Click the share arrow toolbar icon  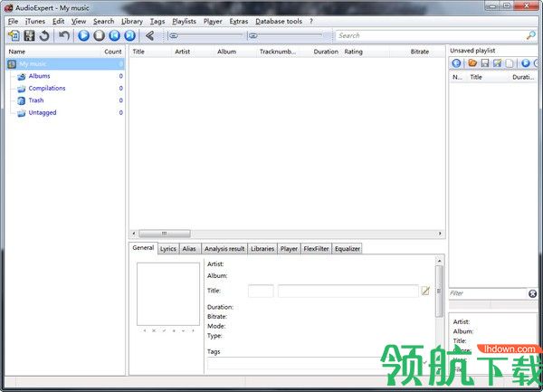(x=149, y=35)
